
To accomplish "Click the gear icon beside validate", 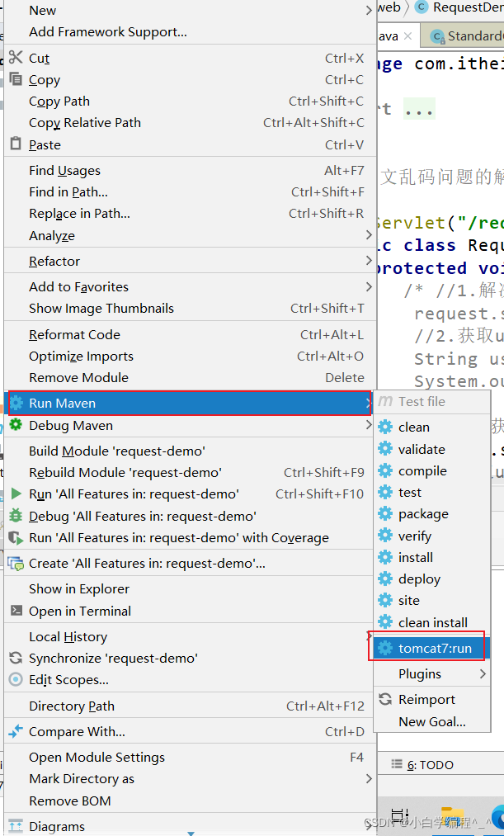I will (385, 449).
